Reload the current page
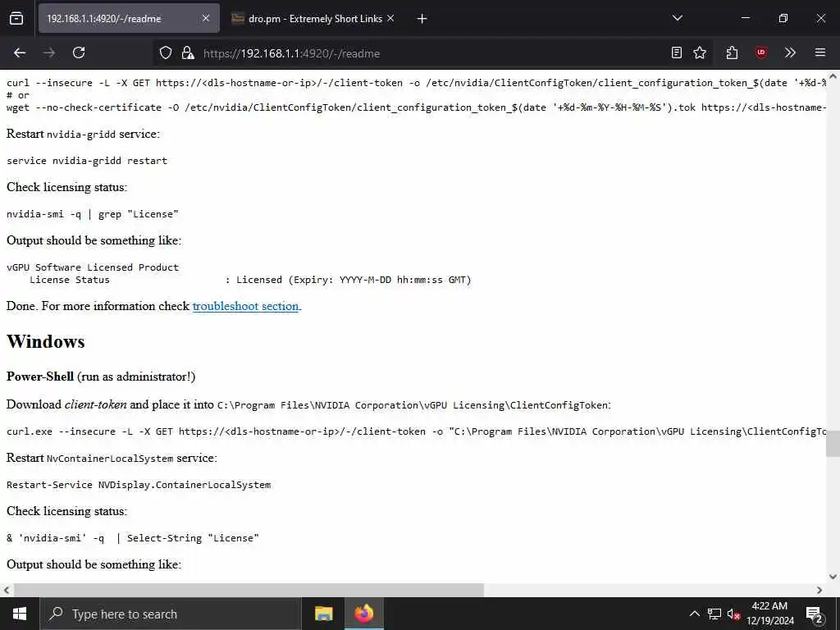 (79, 52)
